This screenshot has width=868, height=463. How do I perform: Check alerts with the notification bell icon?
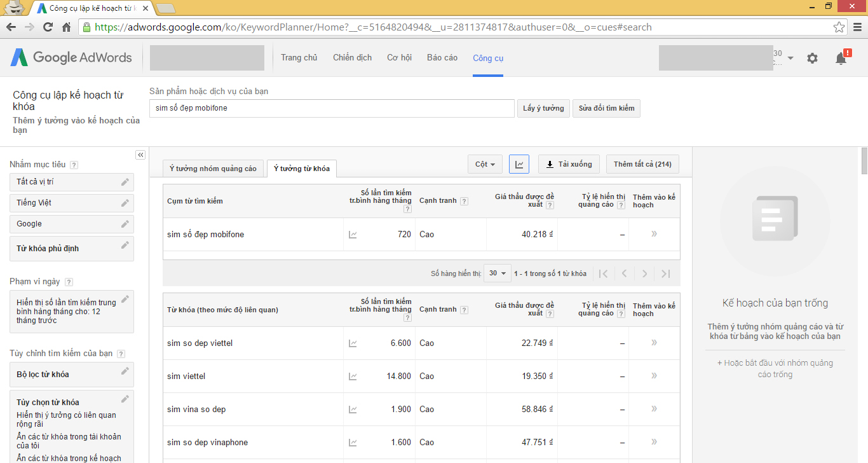click(840, 58)
